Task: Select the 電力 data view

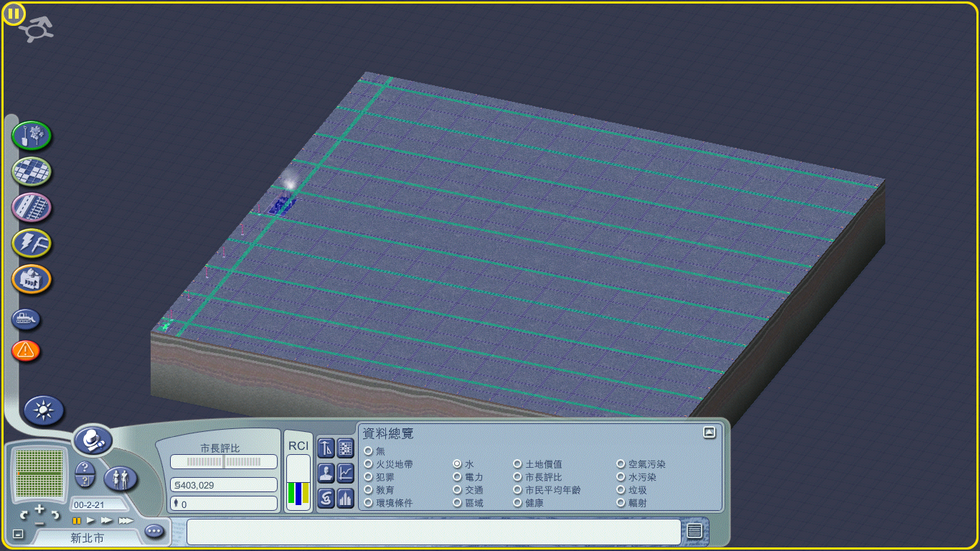Action: click(x=457, y=477)
